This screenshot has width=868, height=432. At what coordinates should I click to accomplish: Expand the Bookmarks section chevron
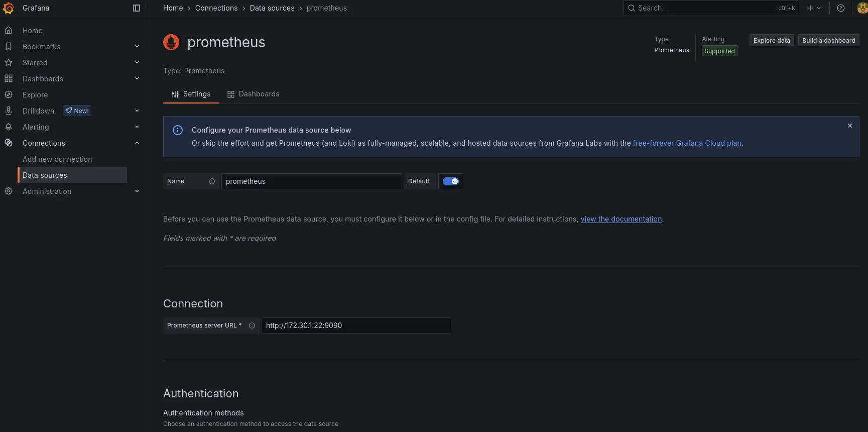coord(137,47)
